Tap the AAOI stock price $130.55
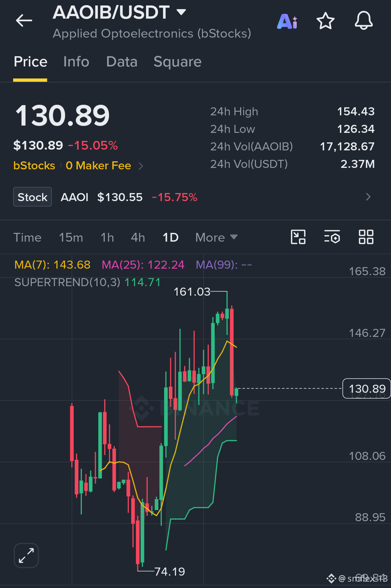This screenshot has width=391, height=588. pyautogui.click(x=120, y=197)
